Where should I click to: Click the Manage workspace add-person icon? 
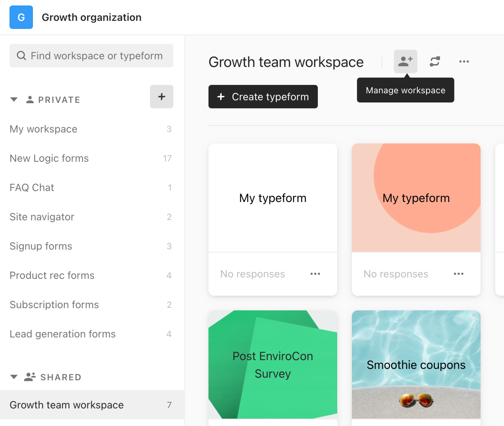pyautogui.click(x=405, y=61)
